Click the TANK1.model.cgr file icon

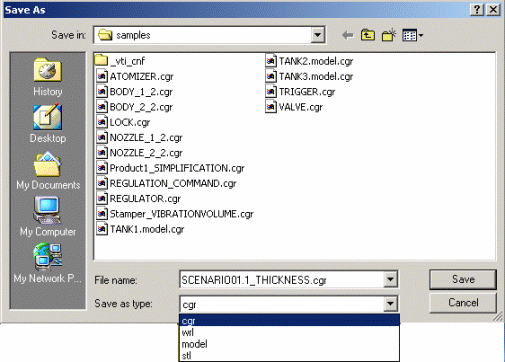point(102,229)
